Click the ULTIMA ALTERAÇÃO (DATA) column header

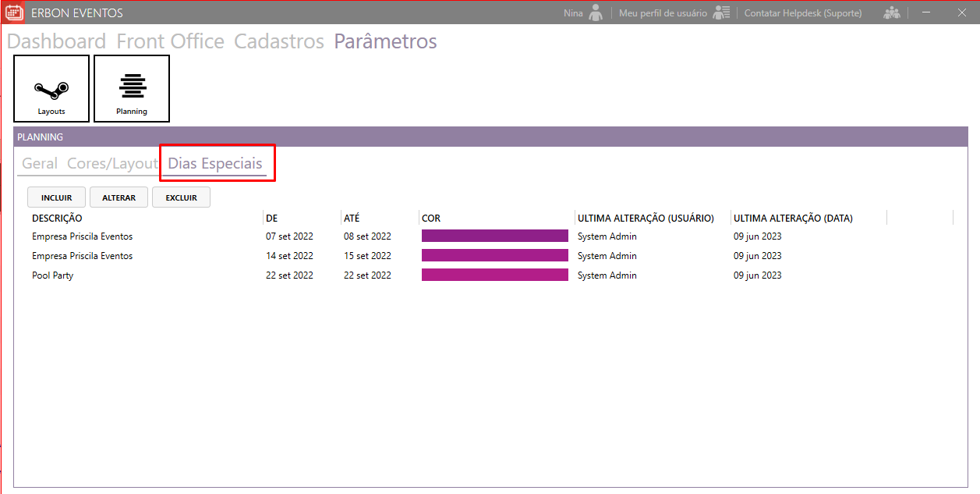(793, 219)
